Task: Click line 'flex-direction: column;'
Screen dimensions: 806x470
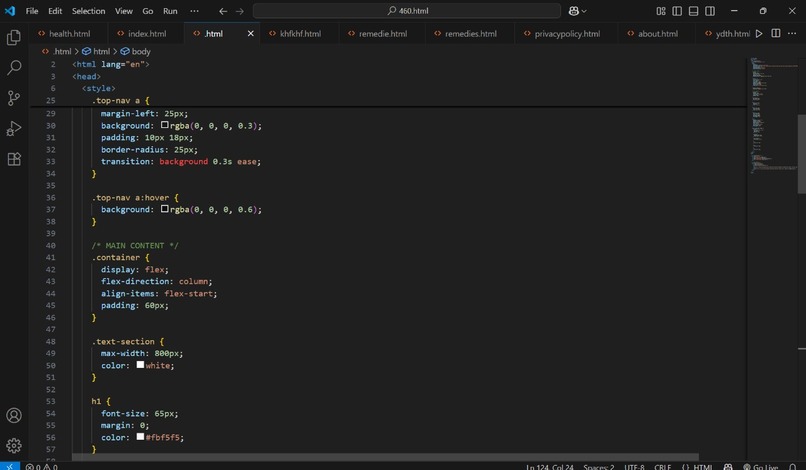Action: (x=156, y=281)
